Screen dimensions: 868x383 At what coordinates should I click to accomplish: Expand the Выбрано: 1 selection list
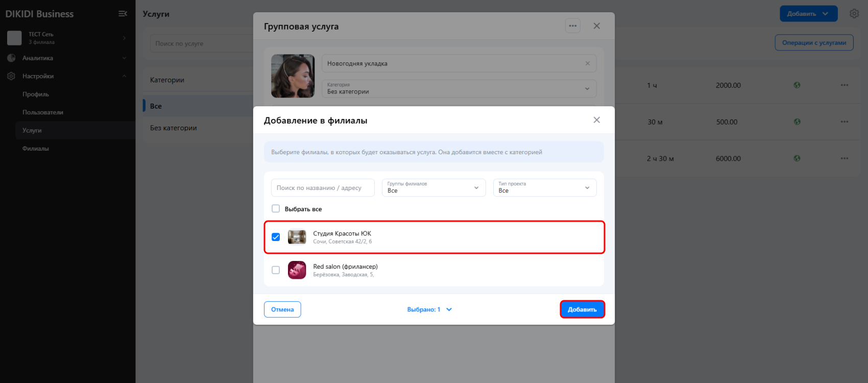[429, 309]
